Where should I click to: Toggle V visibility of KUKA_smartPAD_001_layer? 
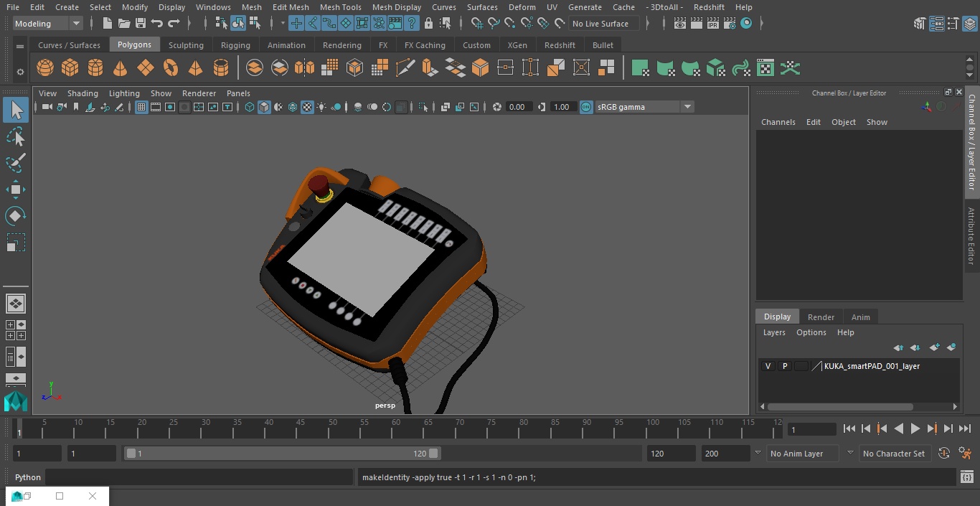coord(768,366)
